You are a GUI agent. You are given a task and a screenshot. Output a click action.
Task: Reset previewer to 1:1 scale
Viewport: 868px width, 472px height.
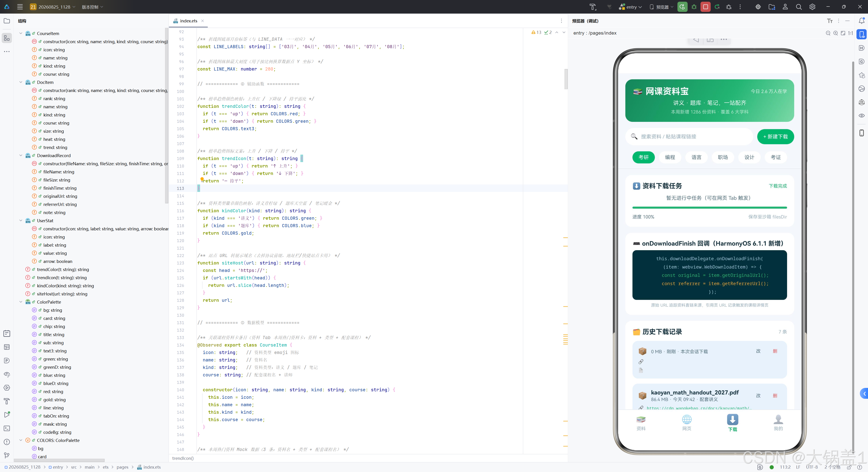[850, 33]
